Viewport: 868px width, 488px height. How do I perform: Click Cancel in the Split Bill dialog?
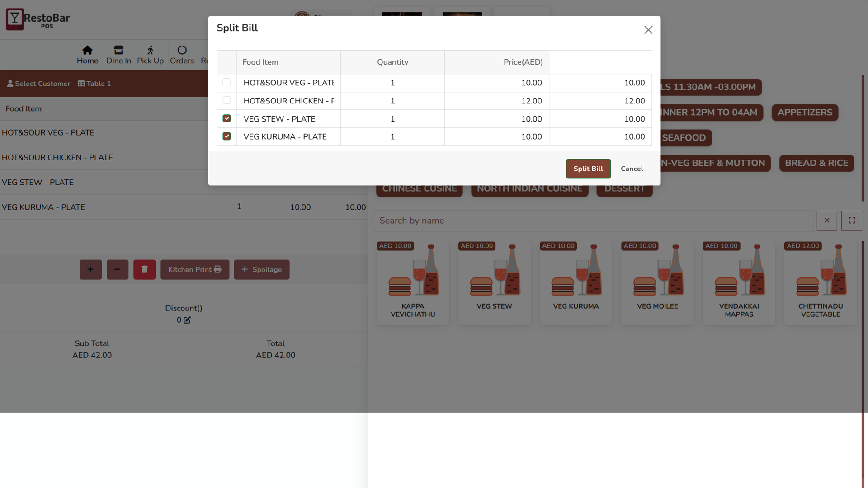point(631,169)
